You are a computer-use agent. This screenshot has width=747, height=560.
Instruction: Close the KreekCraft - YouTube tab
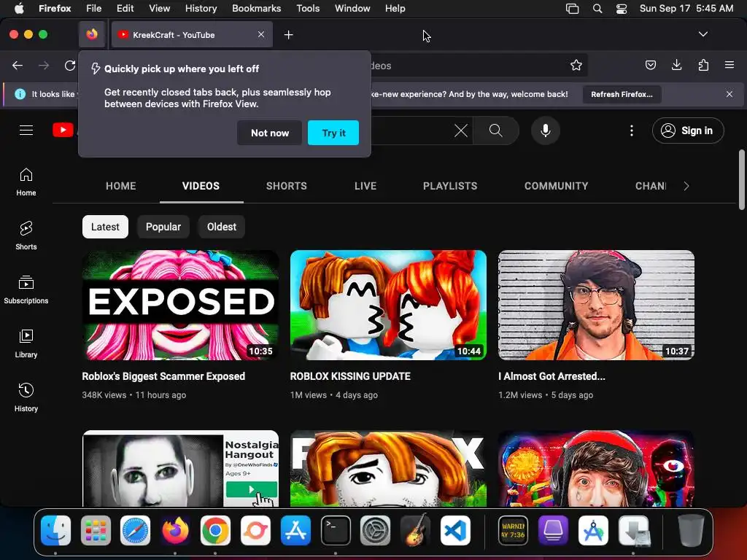tap(261, 34)
